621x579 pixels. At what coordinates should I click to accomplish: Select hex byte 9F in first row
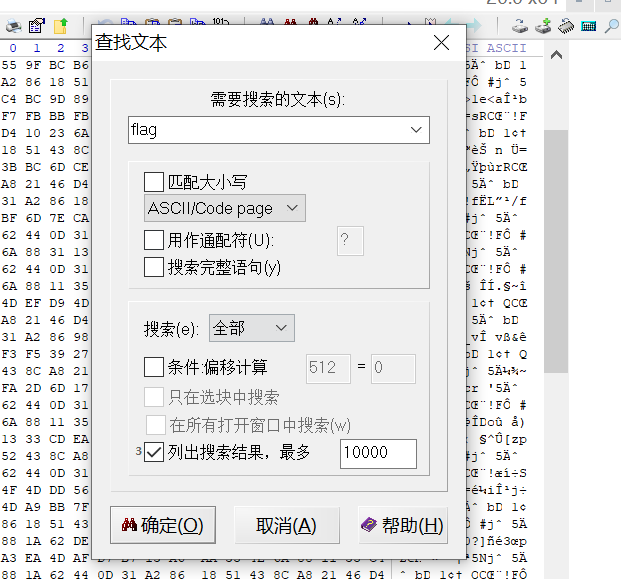[x=33, y=65]
